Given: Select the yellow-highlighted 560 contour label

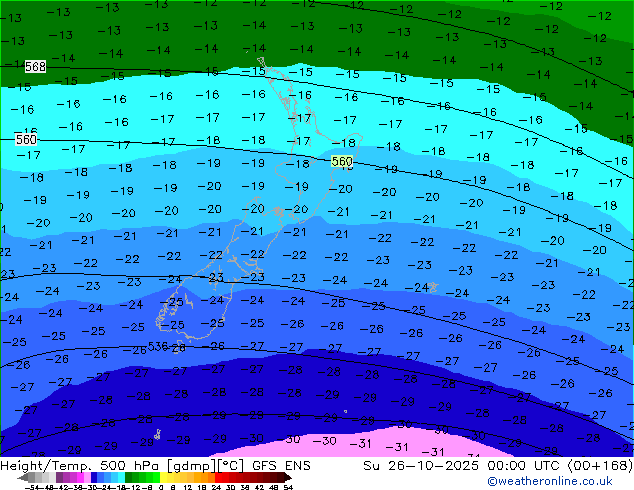Looking at the screenshot, I should [x=342, y=161].
